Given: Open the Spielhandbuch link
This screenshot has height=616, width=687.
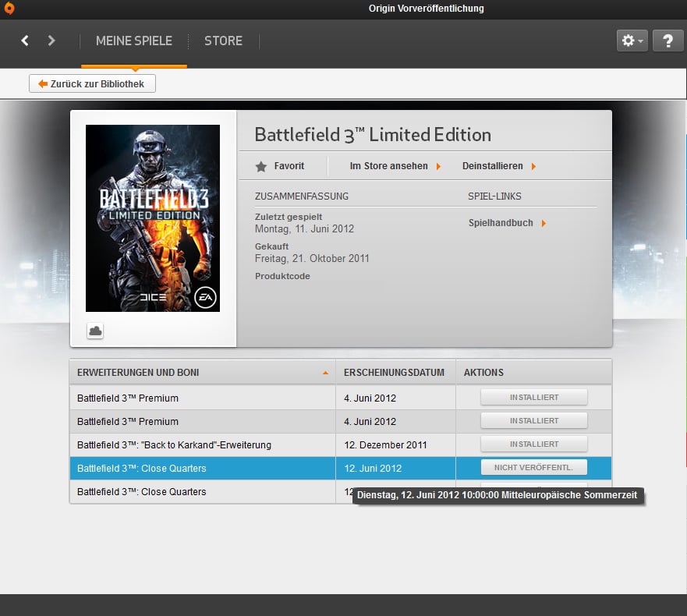Looking at the screenshot, I should click(507, 223).
